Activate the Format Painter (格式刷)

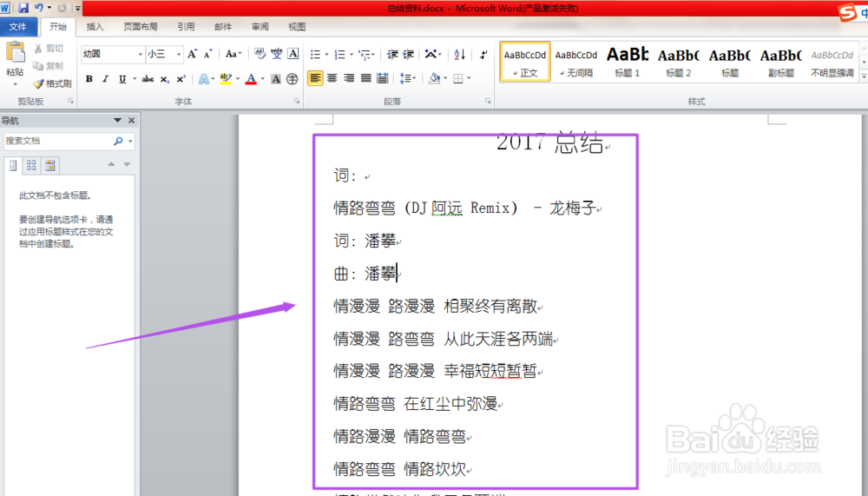(x=53, y=83)
